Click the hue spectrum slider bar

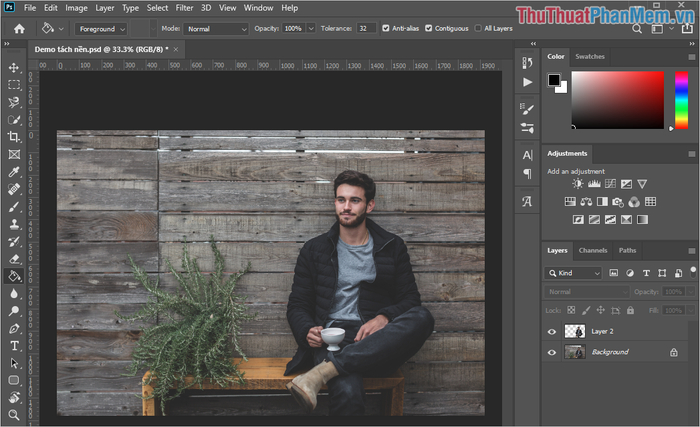click(681, 100)
